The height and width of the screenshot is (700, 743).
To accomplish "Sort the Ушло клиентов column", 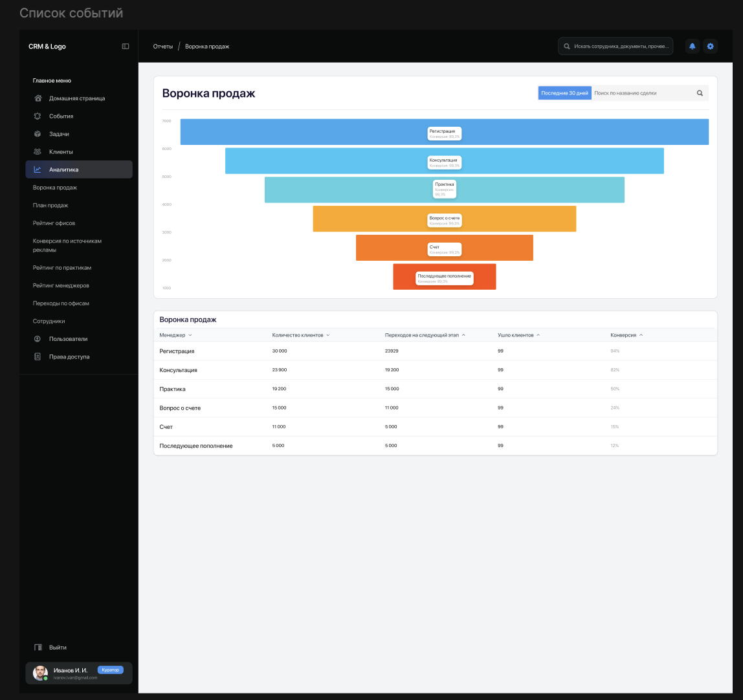I will click(538, 335).
